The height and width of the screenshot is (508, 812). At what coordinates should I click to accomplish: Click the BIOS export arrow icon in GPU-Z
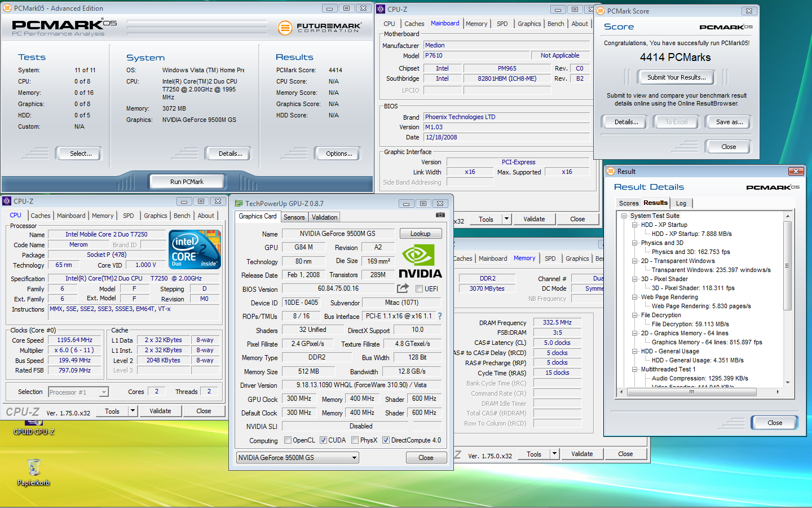pos(403,288)
